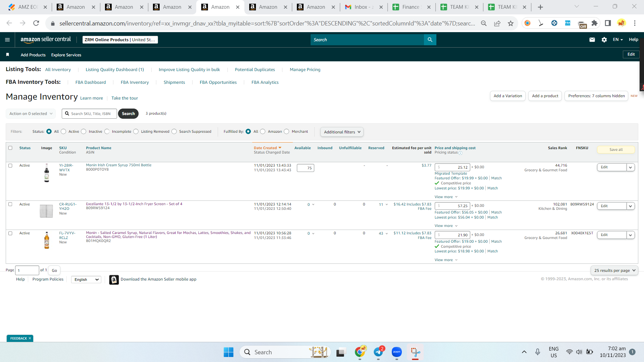644x362 pixels.
Task: Open Edit dropdown arrow for Irish Cream Syrup
Action: (631, 167)
